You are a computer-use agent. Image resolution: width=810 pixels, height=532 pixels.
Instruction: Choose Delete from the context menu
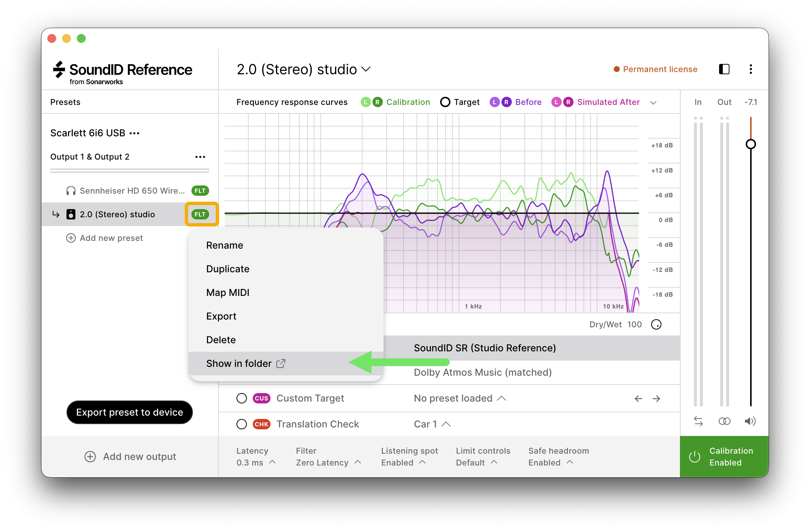tap(286, 340)
